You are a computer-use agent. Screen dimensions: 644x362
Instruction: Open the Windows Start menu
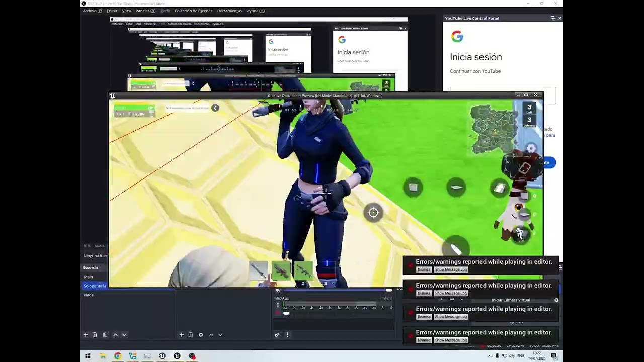coord(88,356)
